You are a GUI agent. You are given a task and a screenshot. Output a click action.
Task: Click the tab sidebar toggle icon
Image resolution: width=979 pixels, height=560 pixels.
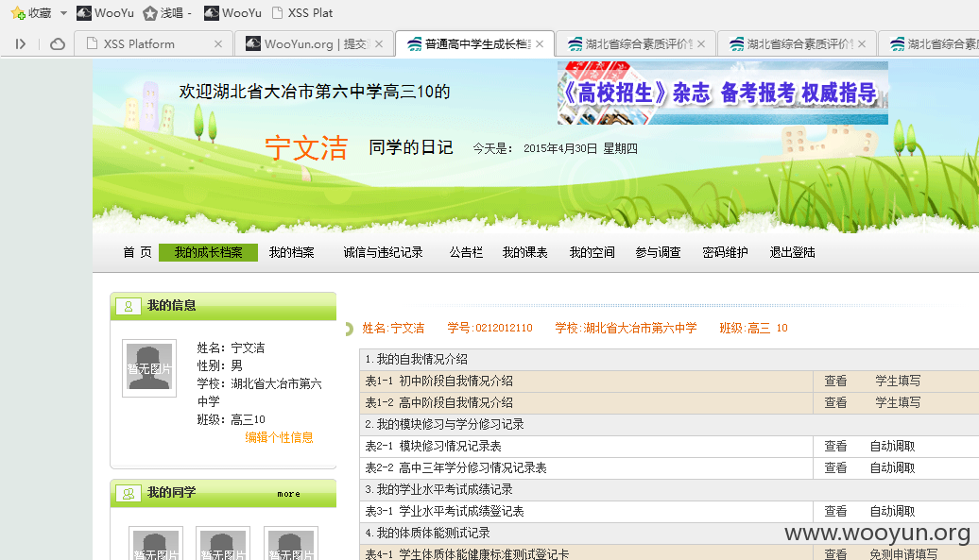tap(21, 44)
